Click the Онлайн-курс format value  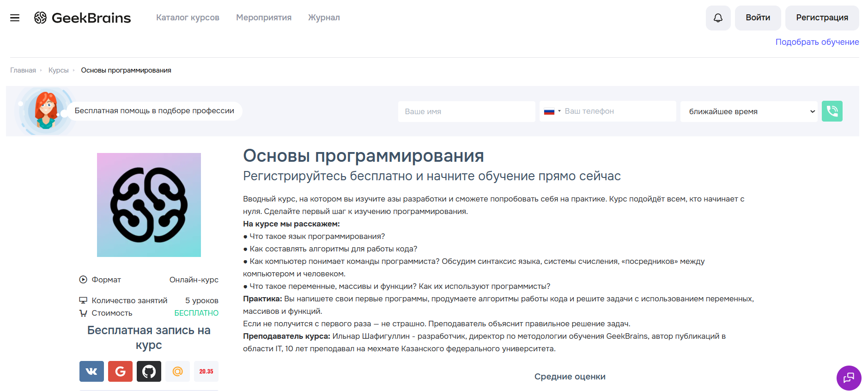click(x=194, y=280)
